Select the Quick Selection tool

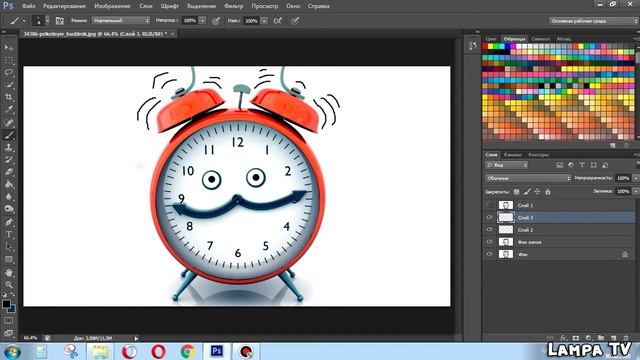(x=9, y=85)
